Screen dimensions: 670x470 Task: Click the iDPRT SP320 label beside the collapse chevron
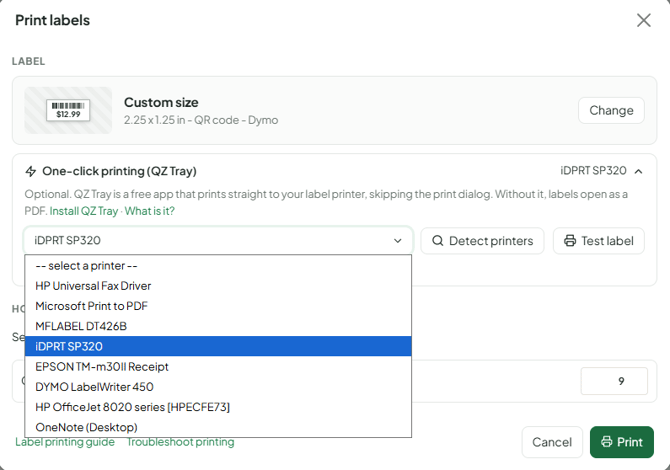[x=593, y=171]
